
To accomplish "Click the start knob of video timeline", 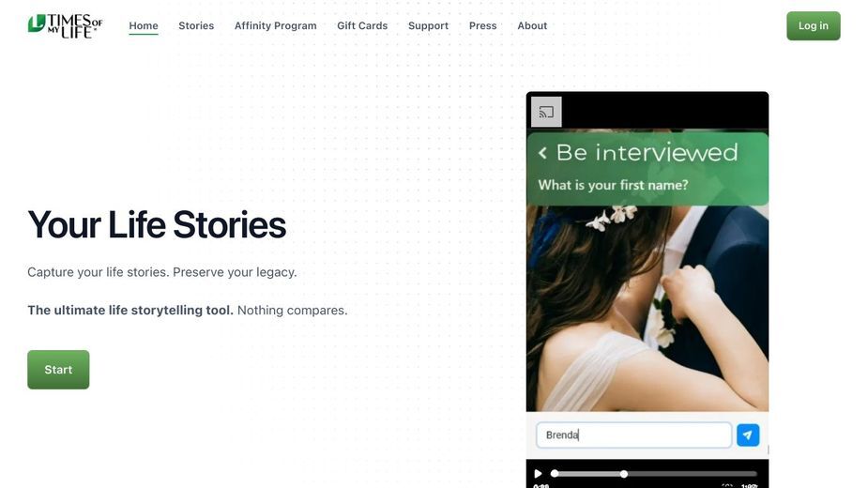I will point(555,474).
